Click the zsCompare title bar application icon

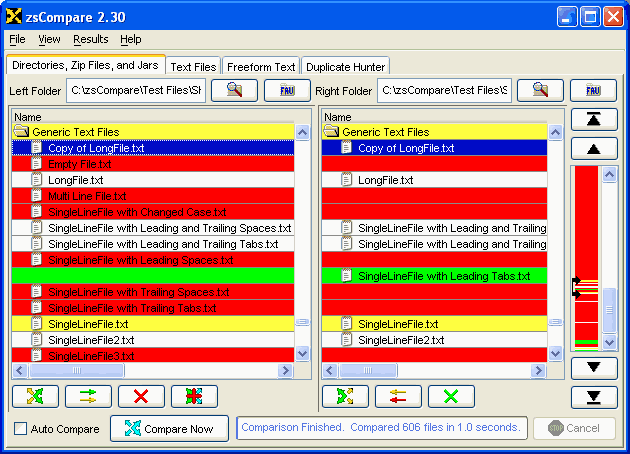pos(14,16)
